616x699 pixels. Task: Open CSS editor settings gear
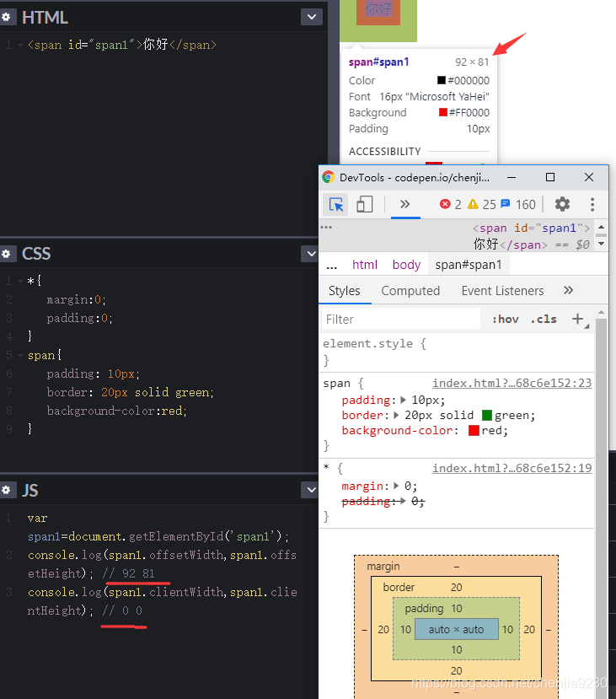point(6,254)
